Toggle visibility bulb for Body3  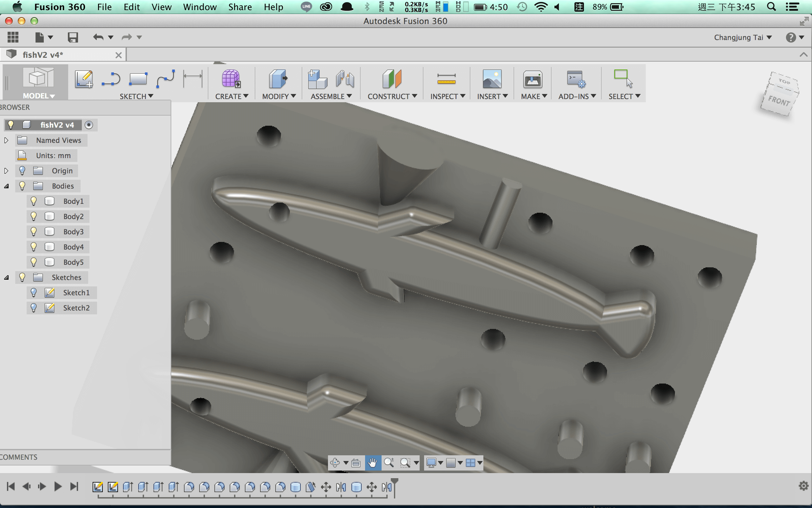coord(34,231)
